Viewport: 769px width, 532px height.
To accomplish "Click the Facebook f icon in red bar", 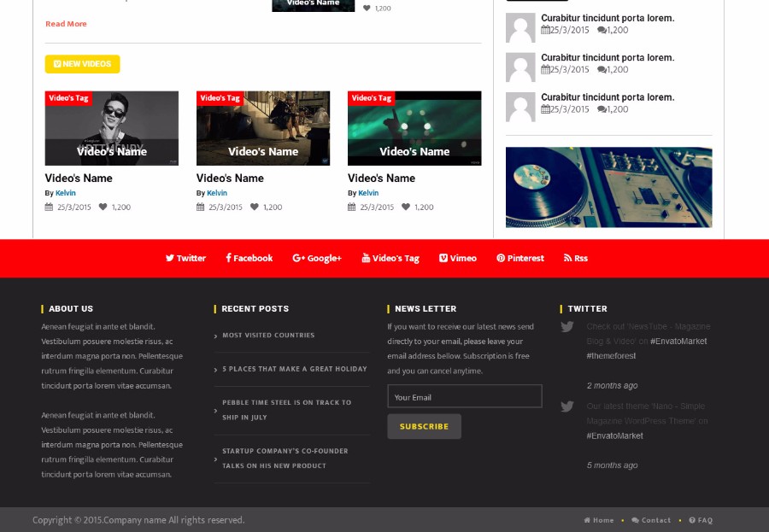I will 228,258.
